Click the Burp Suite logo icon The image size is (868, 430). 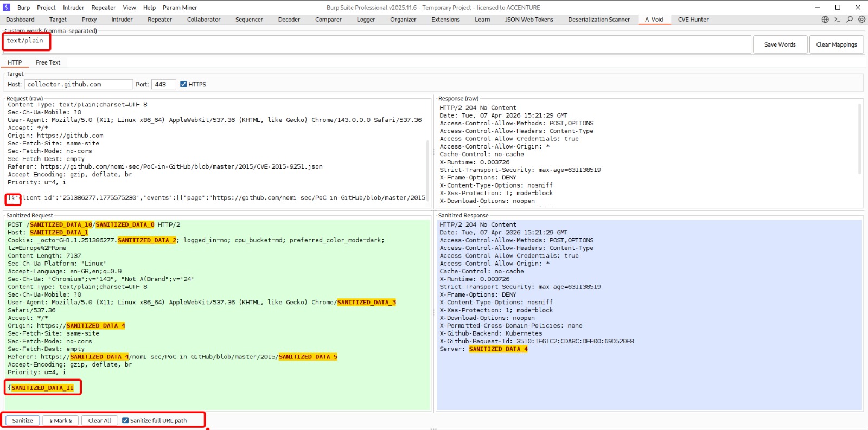point(7,7)
